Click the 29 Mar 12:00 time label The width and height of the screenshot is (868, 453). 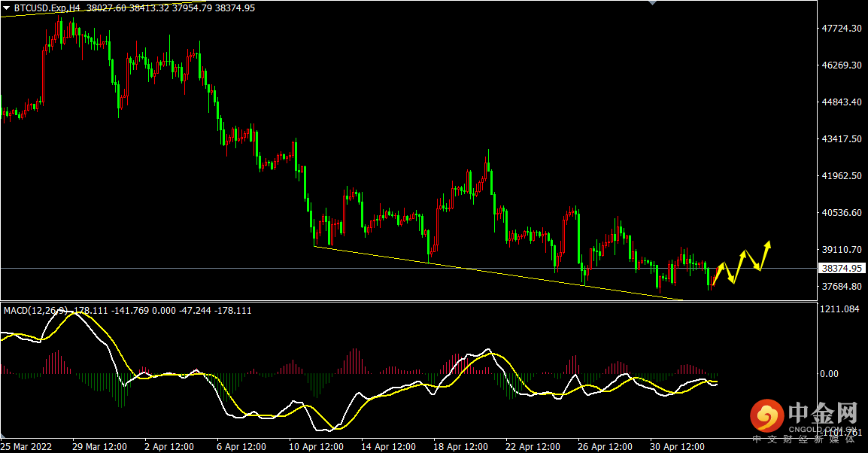click(x=99, y=446)
